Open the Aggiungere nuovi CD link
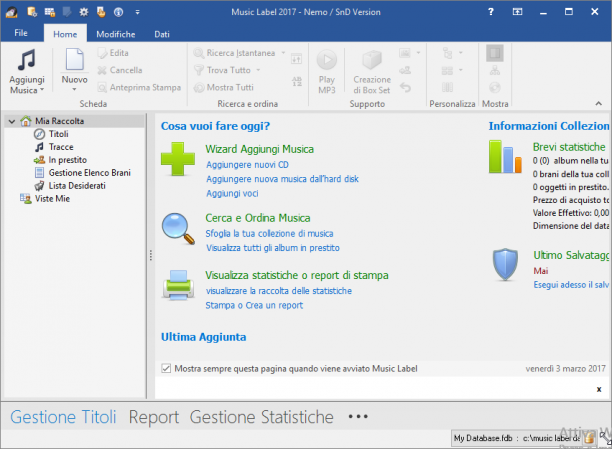The height and width of the screenshot is (449, 612). tap(247, 165)
